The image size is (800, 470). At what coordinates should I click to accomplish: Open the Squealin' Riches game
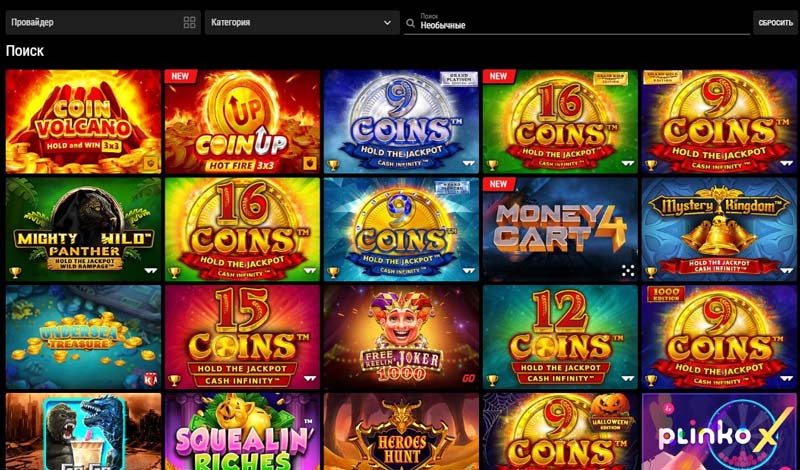point(242,431)
